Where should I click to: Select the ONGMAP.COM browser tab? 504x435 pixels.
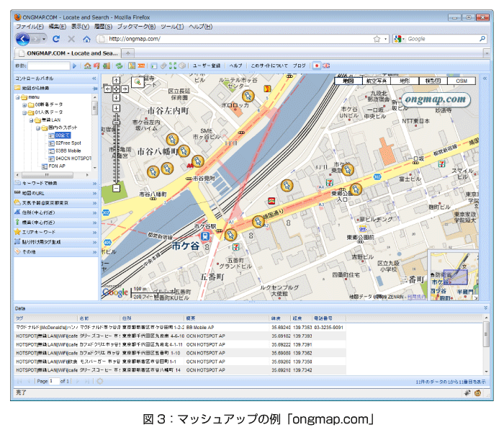tap(68, 53)
